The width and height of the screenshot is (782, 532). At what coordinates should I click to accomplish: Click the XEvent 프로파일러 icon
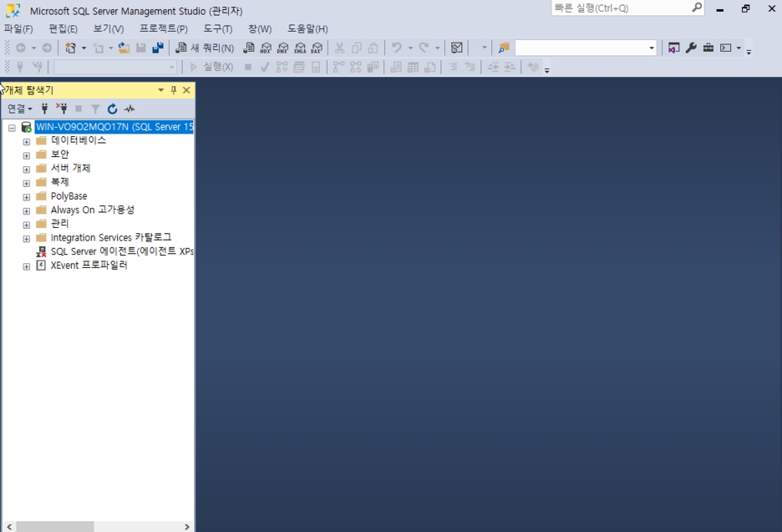coord(41,266)
